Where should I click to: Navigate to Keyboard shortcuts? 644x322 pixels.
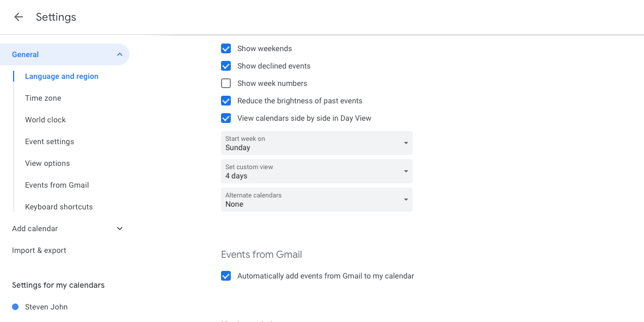coord(59,207)
